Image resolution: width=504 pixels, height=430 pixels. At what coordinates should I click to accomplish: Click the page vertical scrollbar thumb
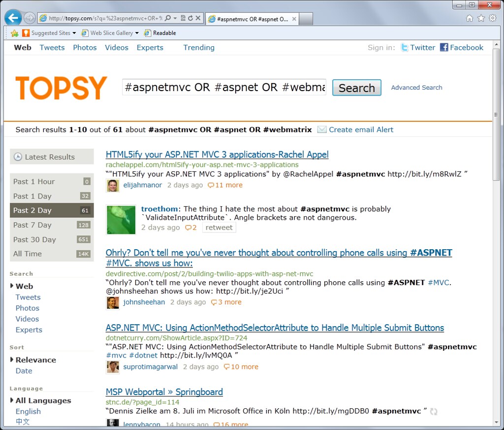496,115
